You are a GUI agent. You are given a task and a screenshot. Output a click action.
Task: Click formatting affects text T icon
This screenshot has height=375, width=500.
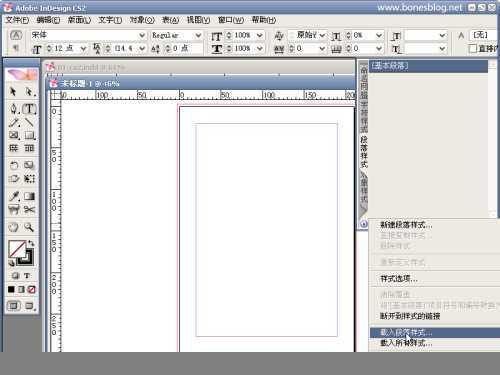tap(27, 276)
